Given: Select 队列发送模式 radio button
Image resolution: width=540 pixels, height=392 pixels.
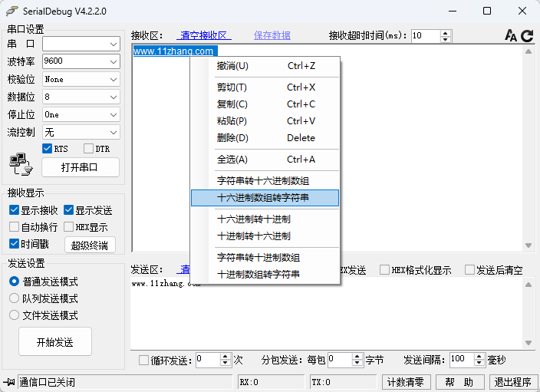Looking at the screenshot, I should point(14,298).
